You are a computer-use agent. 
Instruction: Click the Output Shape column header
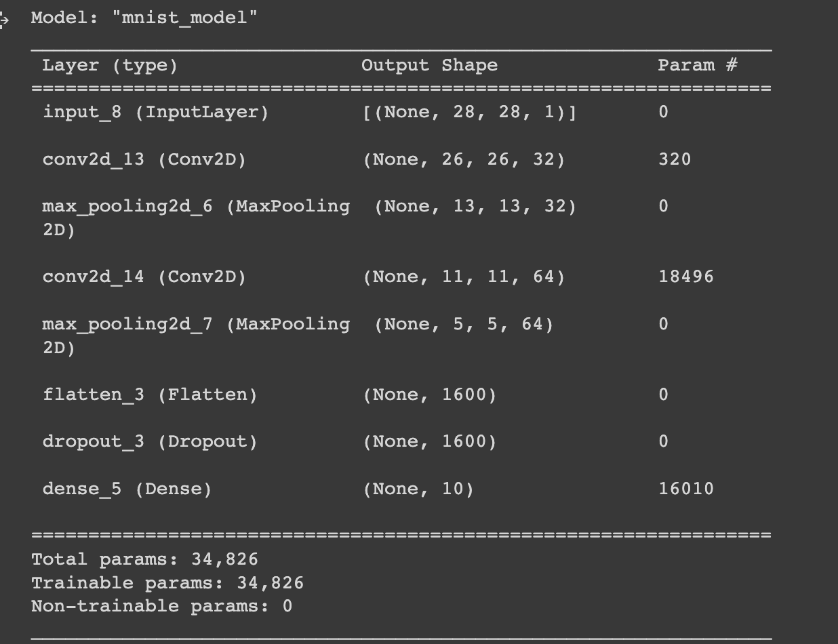(x=429, y=66)
